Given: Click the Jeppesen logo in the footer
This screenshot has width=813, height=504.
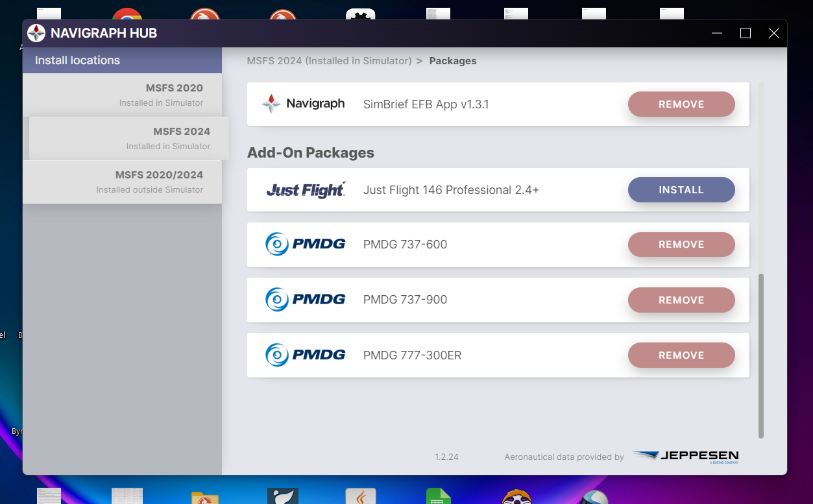Looking at the screenshot, I should pyautogui.click(x=685, y=457).
